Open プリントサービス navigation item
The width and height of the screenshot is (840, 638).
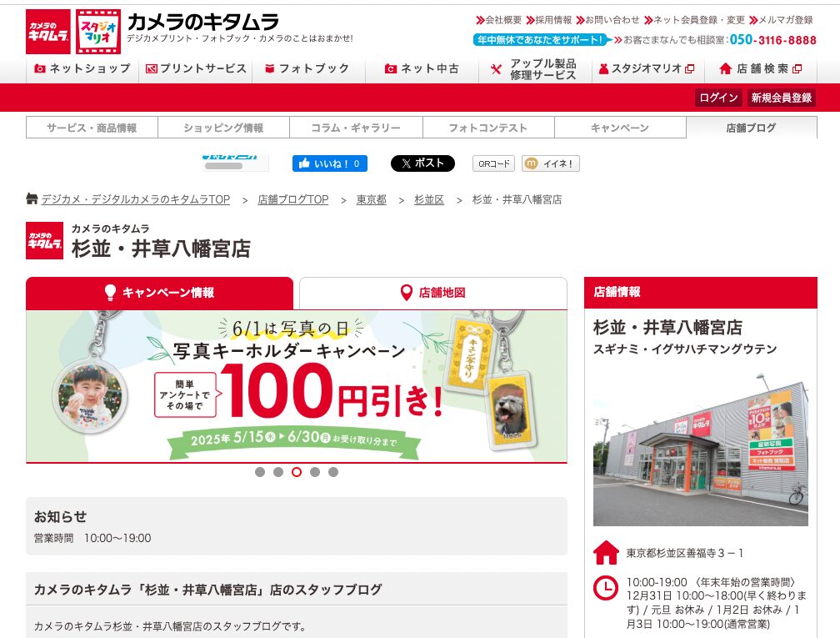click(196, 68)
